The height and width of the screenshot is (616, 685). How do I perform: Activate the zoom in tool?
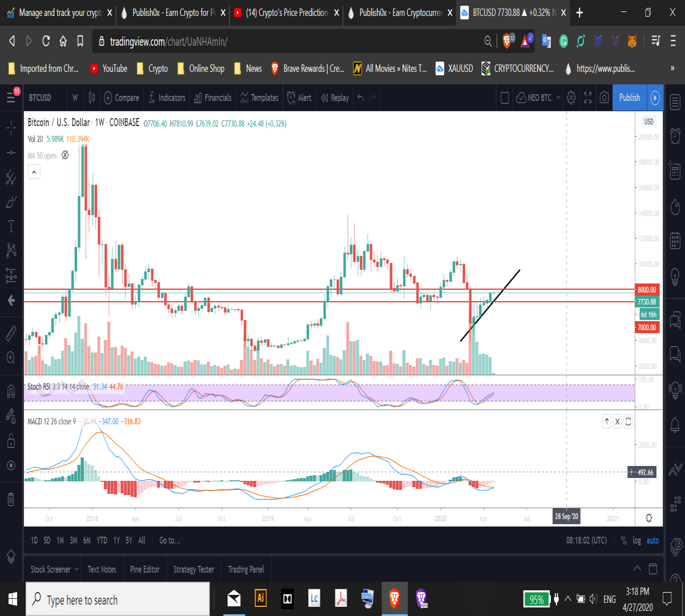(11, 358)
